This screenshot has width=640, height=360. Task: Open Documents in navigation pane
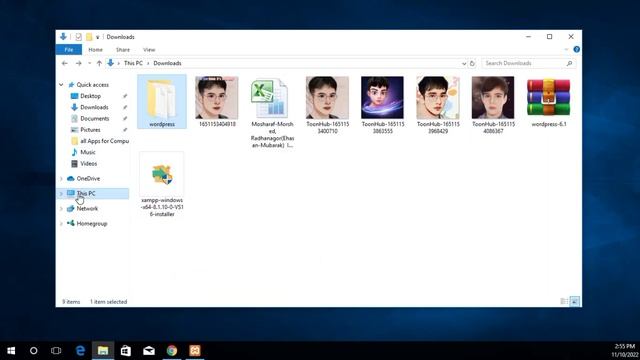click(95, 118)
